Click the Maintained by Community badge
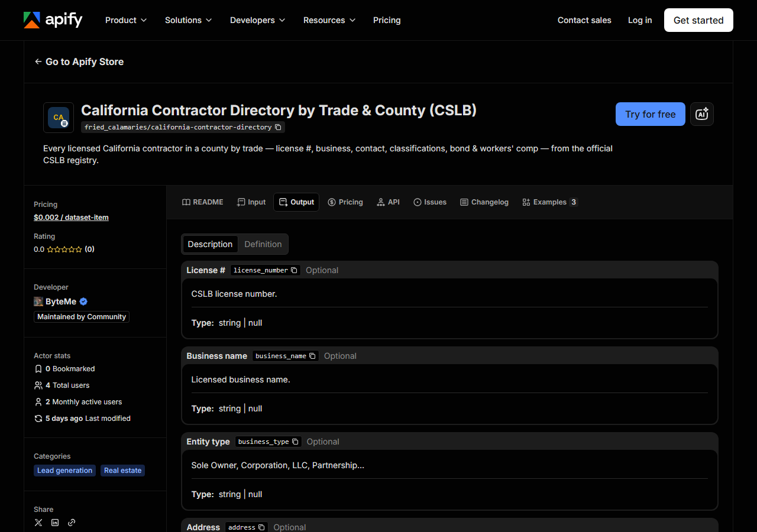Image resolution: width=757 pixels, height=532 pixels. coord(82,317)
